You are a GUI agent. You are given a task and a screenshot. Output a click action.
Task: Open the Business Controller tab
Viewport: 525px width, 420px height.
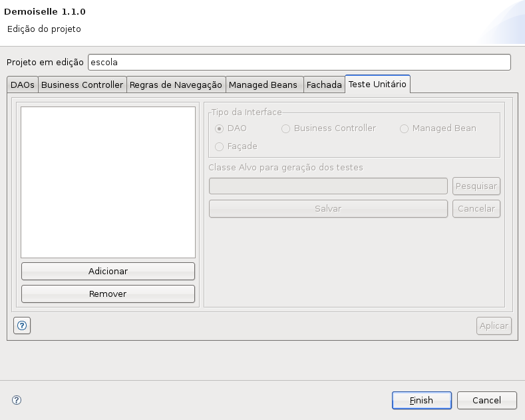point(82,85)
